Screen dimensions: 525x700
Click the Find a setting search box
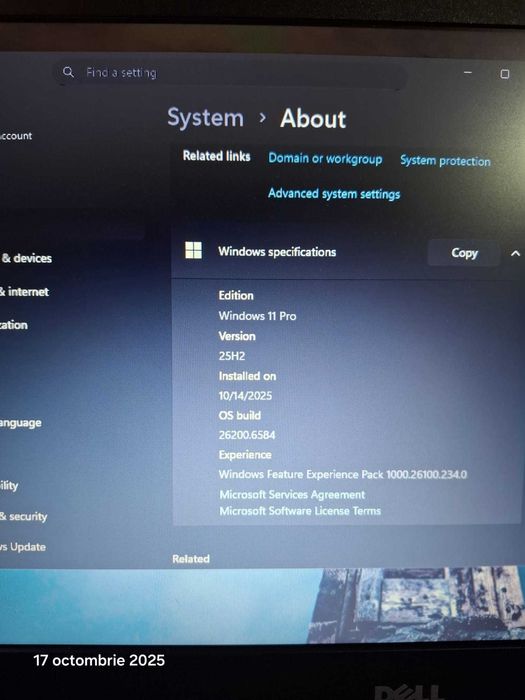coord(230,73)
